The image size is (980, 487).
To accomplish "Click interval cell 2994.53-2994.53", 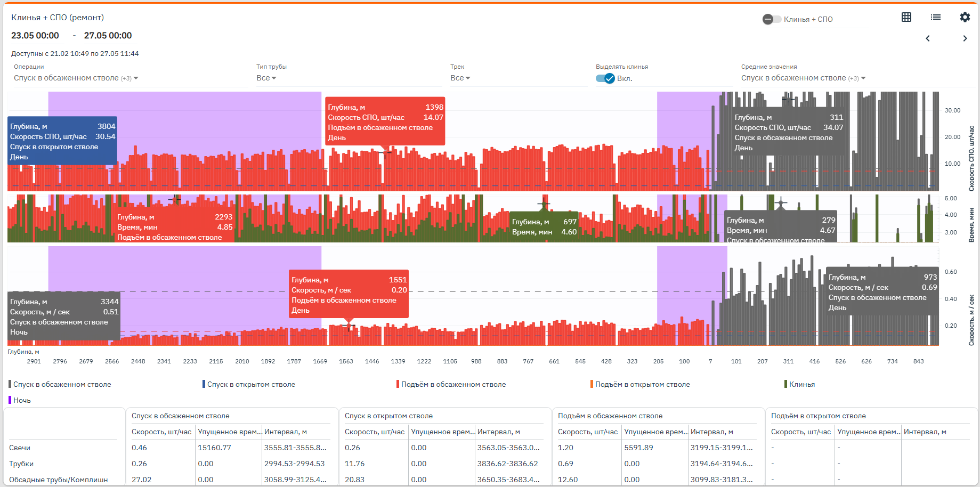I will point(295,464).
